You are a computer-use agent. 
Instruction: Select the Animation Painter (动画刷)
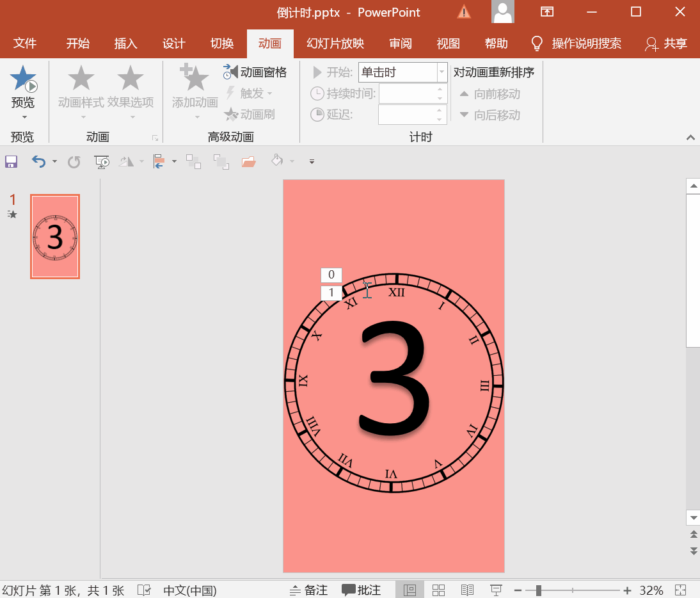click(250, 115)
